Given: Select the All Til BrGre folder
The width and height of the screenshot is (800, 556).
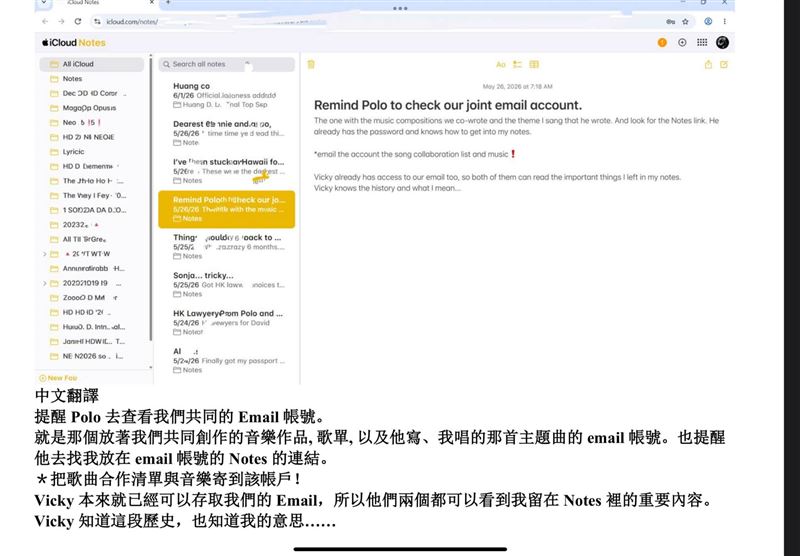Looking at the screenshot, I should coord(92,239).
